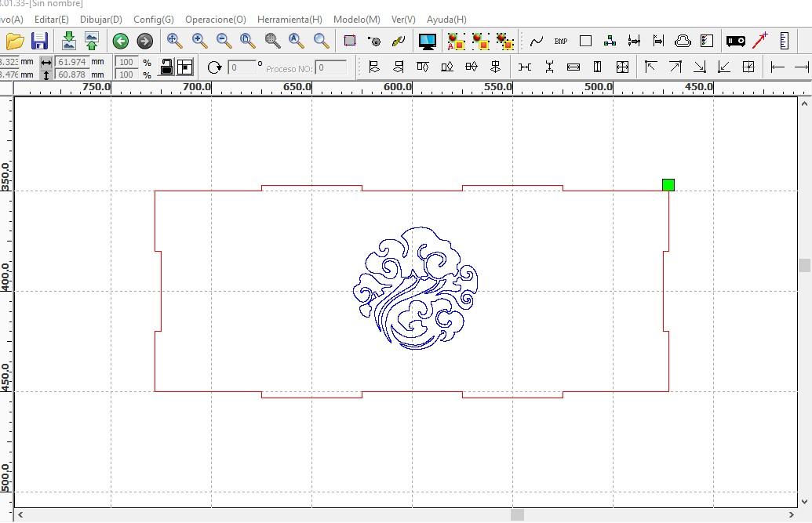Redo with the gray right arrow button
Screen dimensions: 812x523
click(x=145, y=41)
